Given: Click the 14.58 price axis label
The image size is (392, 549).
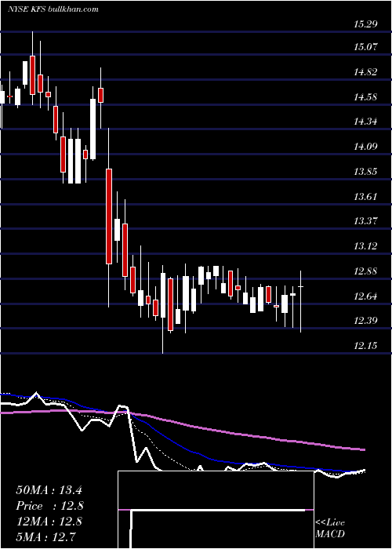Looking at the screenshot, I should (366, 97).
